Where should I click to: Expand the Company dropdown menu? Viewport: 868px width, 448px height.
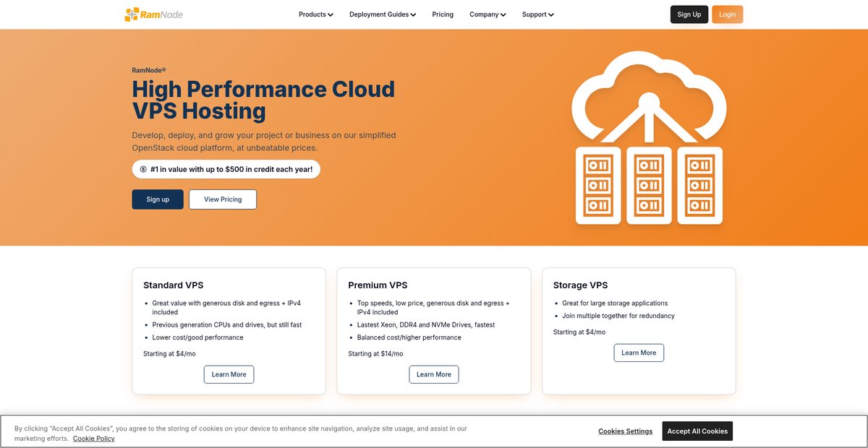click(x=488, y=14)
